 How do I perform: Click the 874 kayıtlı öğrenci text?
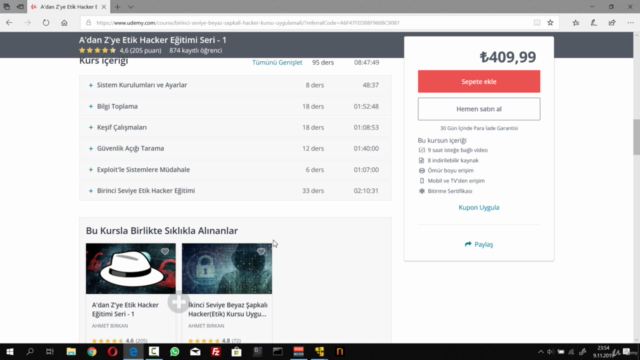coord(196,51)
